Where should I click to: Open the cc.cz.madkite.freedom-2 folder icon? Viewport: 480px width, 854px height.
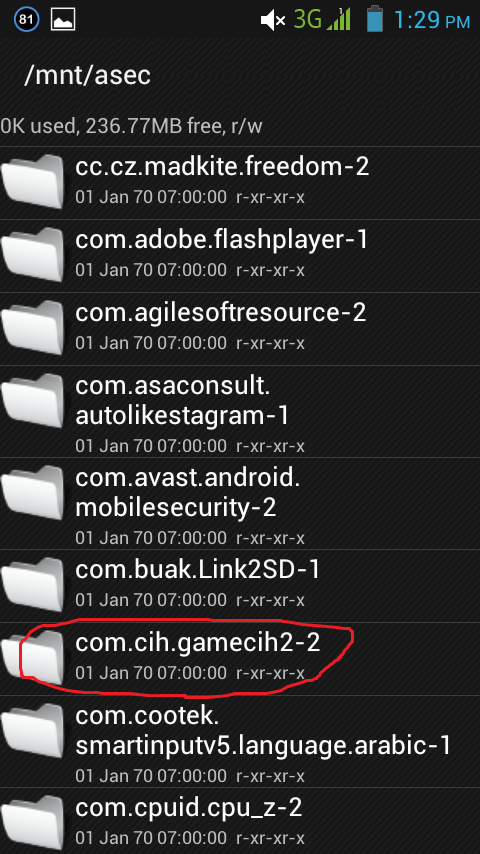click(x=33, y=181)
